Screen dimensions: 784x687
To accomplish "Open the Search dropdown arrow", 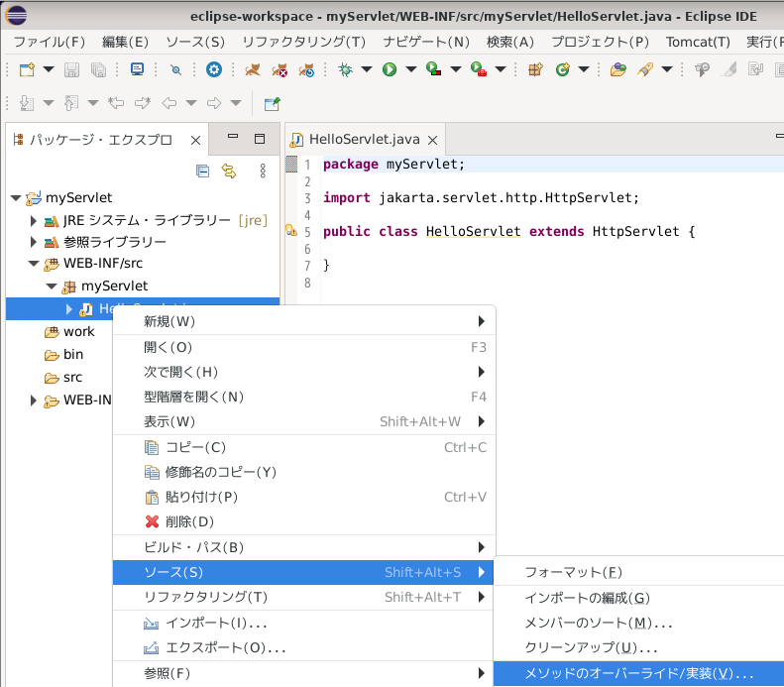I will 667,69.
